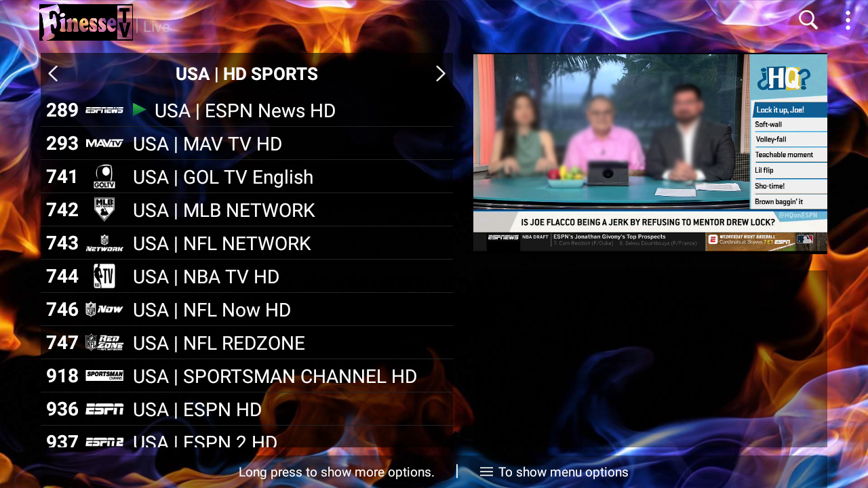Select USA | MAV TV HD channel

tap(247, 143)
